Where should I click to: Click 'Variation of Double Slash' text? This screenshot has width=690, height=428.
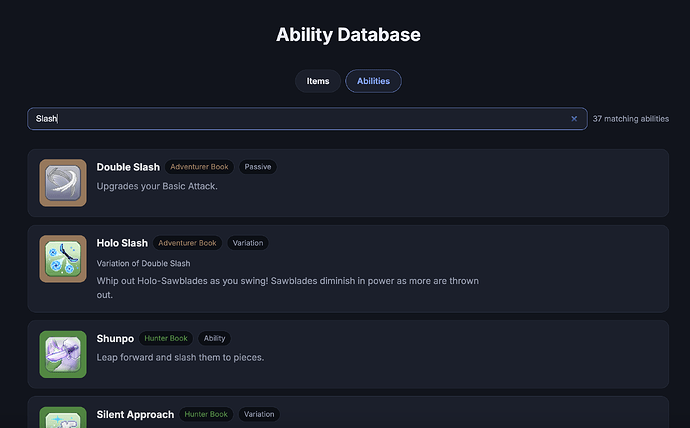tap(143, 263)
